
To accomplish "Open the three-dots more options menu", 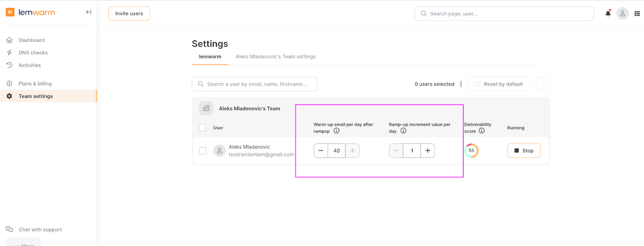I will point(543,84).
